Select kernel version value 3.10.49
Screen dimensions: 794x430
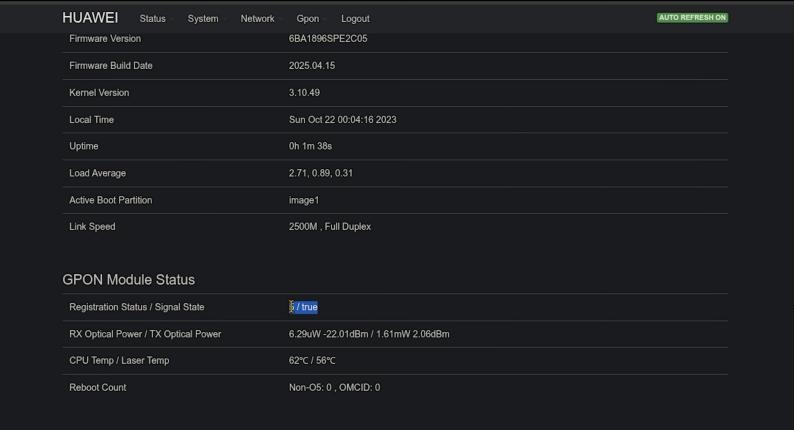point(304,93)
